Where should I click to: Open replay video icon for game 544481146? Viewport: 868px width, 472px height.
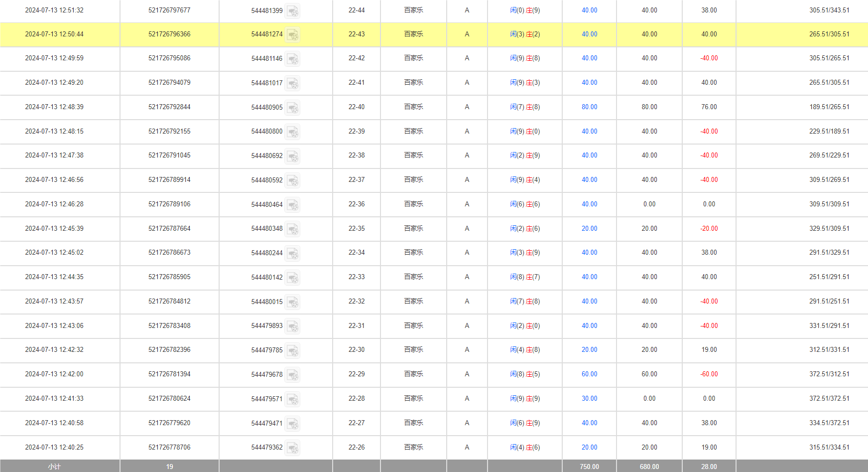pyautogui.click(x=293, y=59)
